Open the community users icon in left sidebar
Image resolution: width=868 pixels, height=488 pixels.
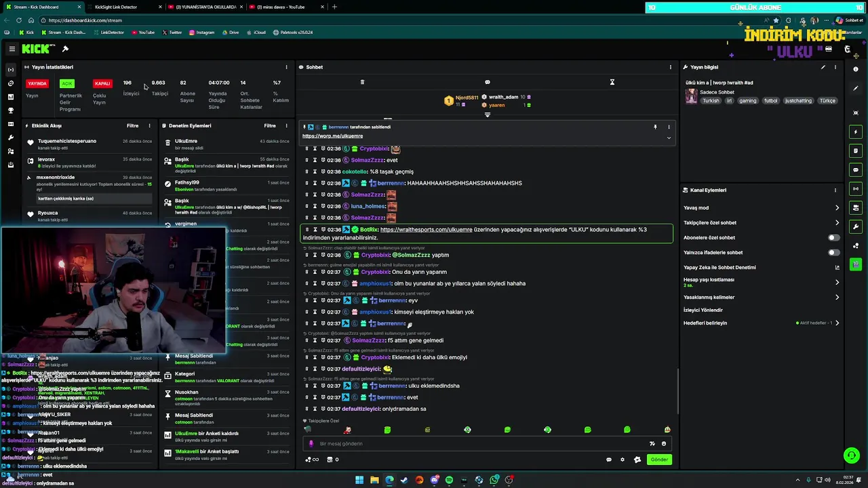[x=10, y=151]
